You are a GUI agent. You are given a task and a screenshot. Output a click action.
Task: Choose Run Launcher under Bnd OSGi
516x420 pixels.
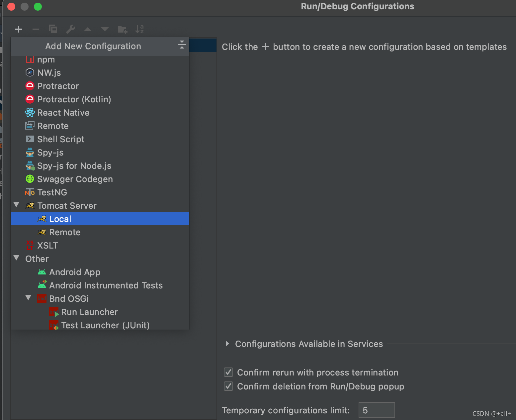pyautogui.click(x=100, y=312)
